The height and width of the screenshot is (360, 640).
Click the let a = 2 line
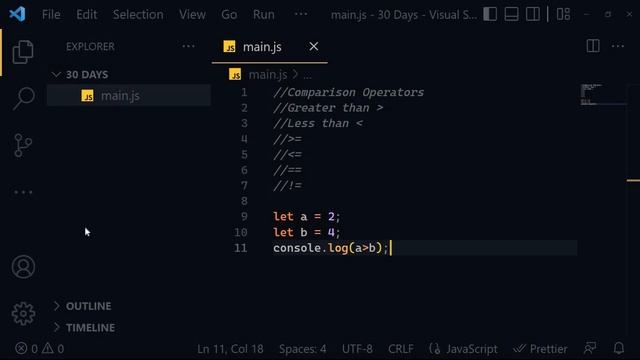[x=307, y=217]
